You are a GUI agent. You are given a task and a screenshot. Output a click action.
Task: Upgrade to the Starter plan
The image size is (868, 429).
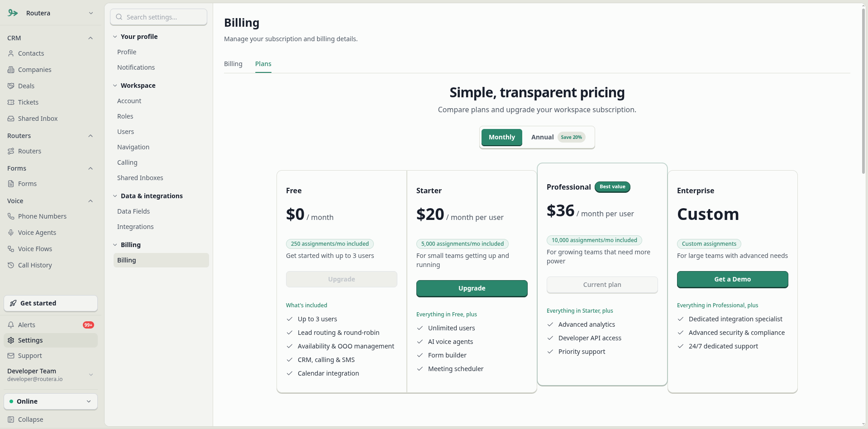(x=472, y=288)
